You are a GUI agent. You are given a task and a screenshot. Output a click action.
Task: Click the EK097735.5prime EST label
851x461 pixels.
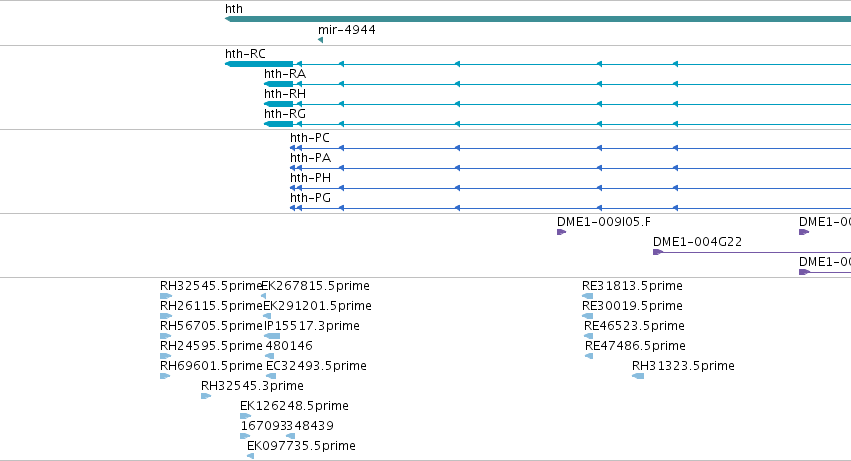click(301, 446)
